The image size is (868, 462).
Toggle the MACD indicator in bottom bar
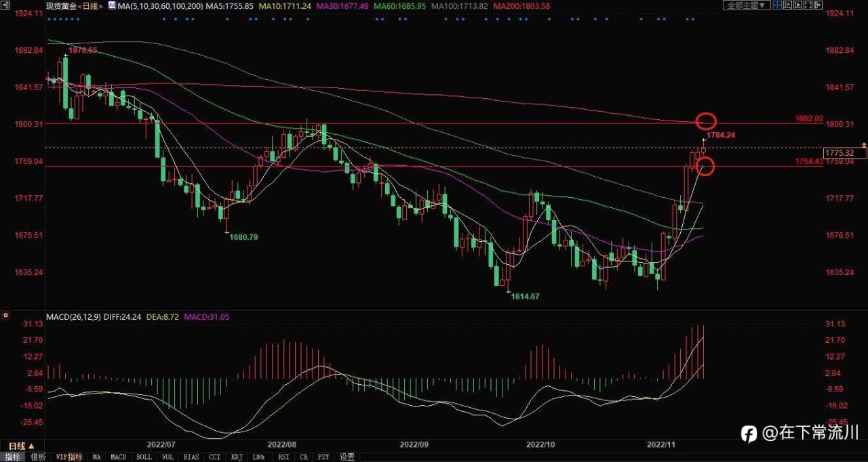pyautogui.click(x=118, y=457)
